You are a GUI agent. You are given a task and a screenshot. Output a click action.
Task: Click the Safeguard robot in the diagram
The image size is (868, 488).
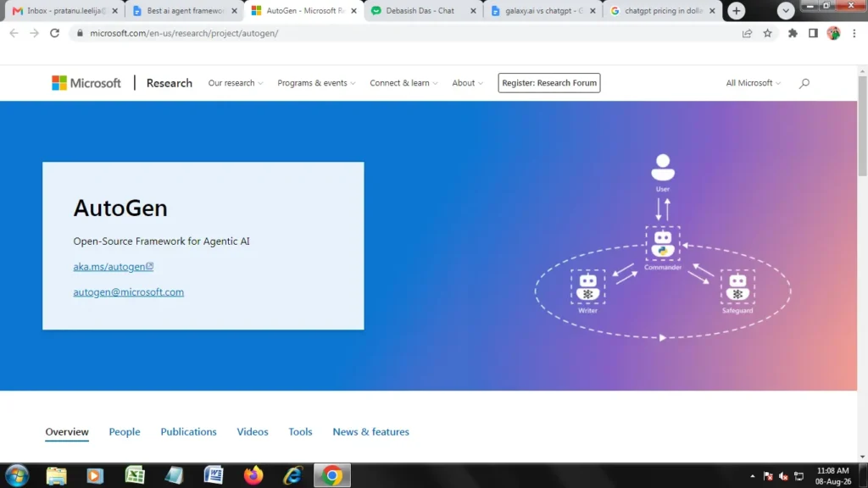[737, 286]
